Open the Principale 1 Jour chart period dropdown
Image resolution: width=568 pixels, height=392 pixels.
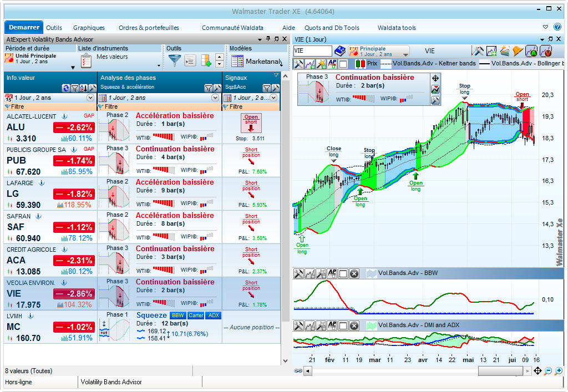(x=378, y=51)
